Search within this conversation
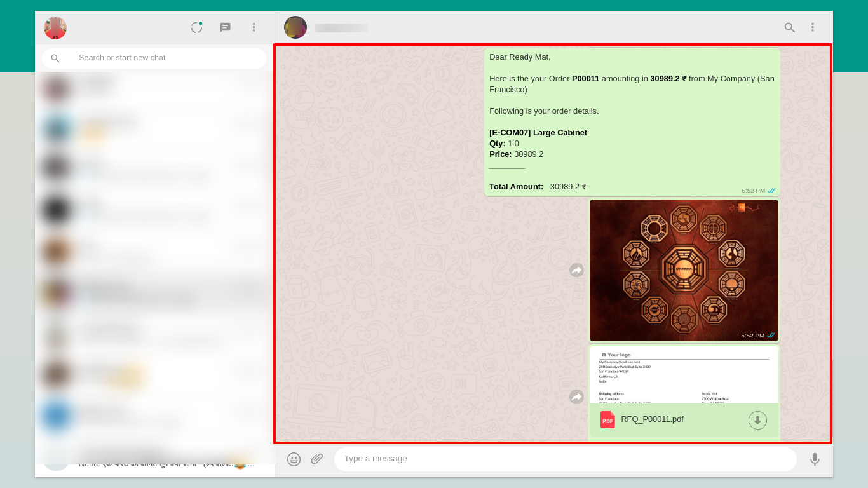Screen dimensions: 868x488 (x=789, y=27)
